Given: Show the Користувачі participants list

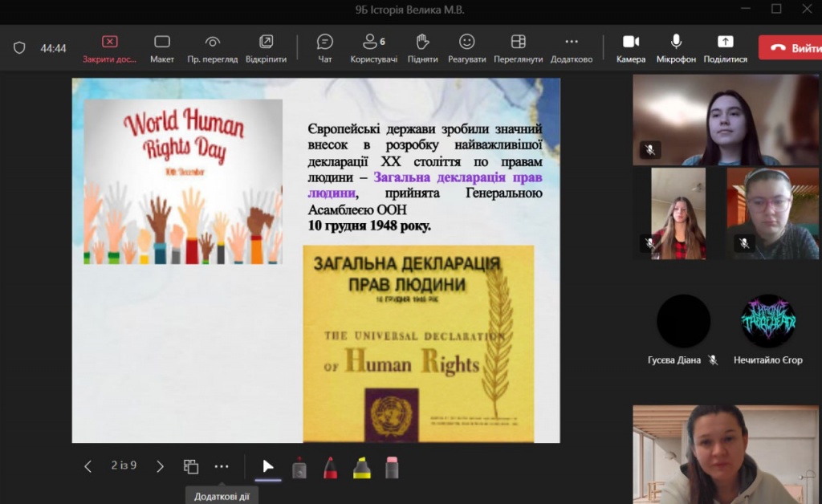Looking at the screenshot, I should point(373,47).
